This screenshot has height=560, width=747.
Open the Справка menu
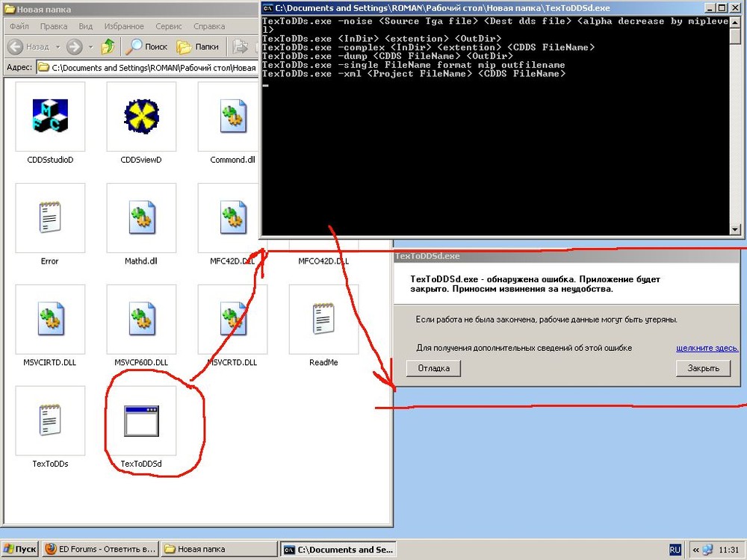tap(209, 26)
